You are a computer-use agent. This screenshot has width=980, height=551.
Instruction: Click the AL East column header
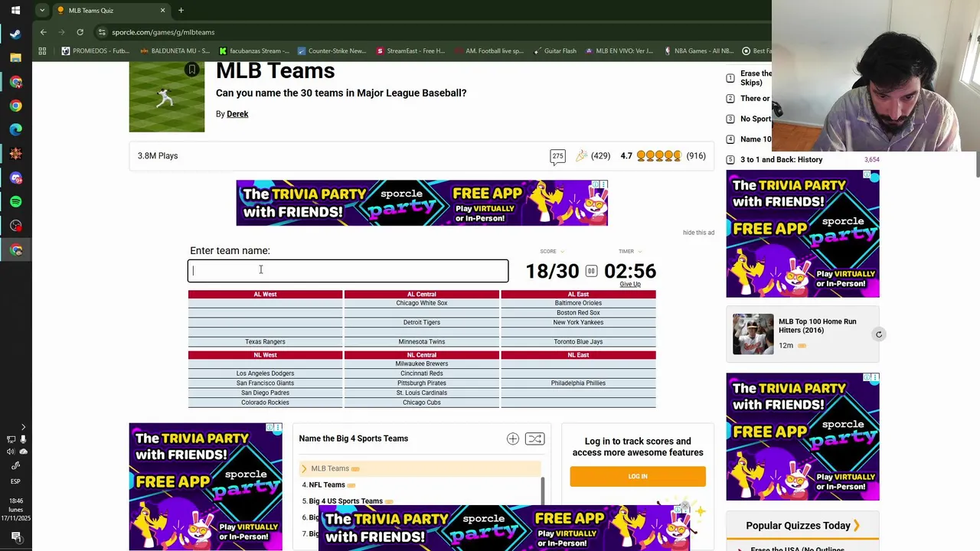578,295
